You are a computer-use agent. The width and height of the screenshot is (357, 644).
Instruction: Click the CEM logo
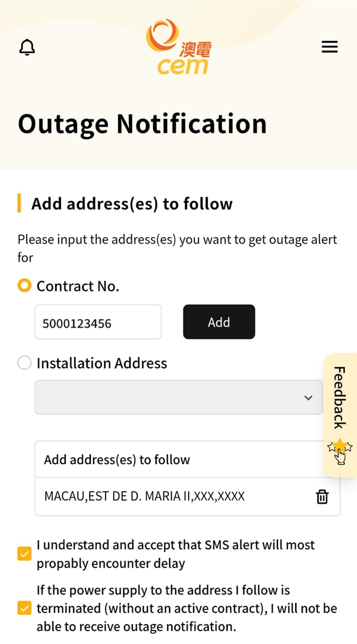[x=178, y=47]
